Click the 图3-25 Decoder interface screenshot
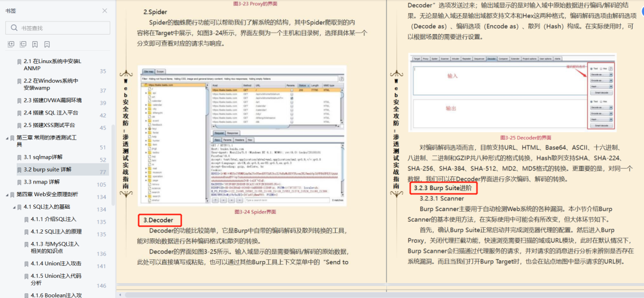This screenshot has height=298, width=644. (512, 92)
